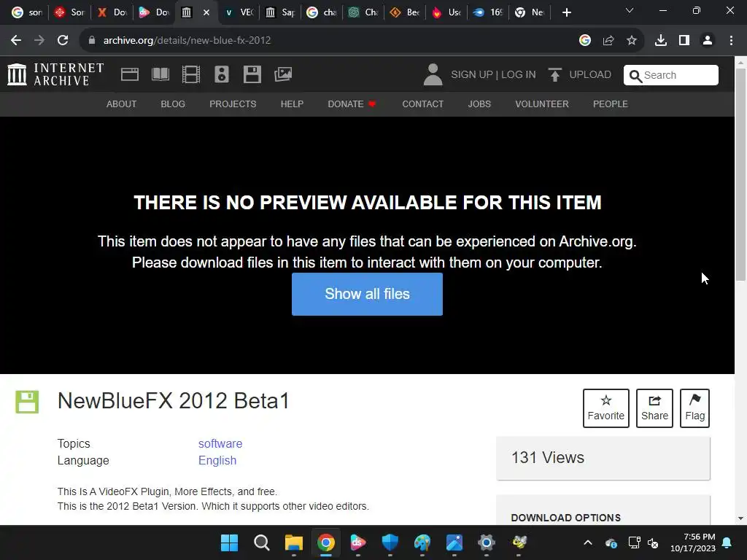Open Chrome downloads icon
747x560 pixels.
click(661, 41)
